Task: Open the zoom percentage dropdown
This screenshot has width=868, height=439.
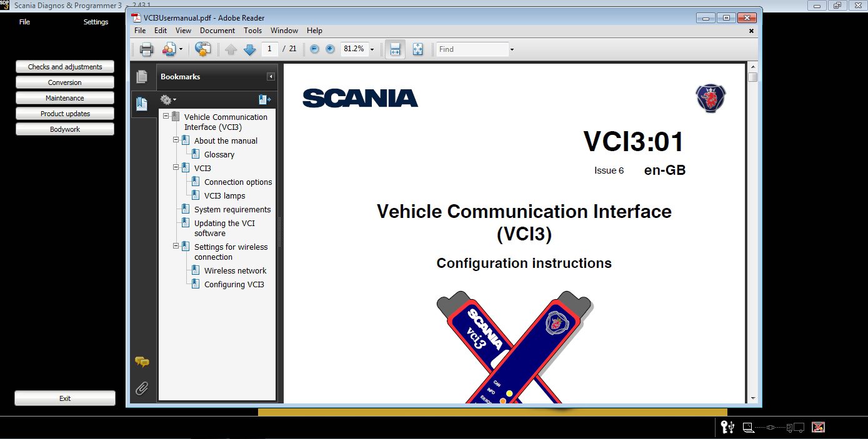Action: pyautogui.click(x=371, y=49)
